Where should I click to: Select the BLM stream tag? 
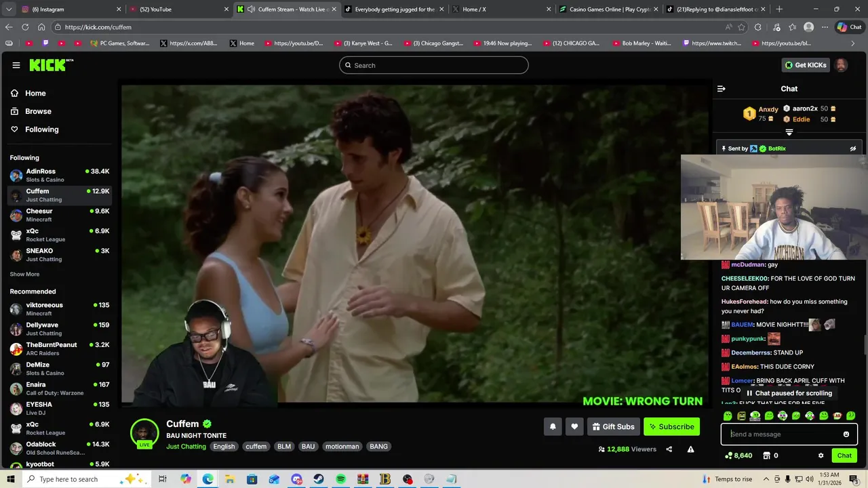284,447
